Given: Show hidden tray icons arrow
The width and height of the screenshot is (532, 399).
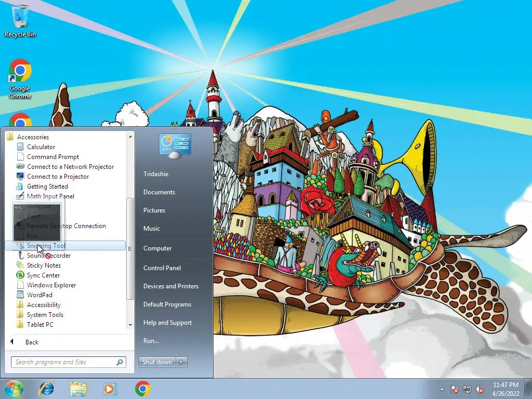Looking at the screenshot, I should pyautogui.click(x=442, y=389).
